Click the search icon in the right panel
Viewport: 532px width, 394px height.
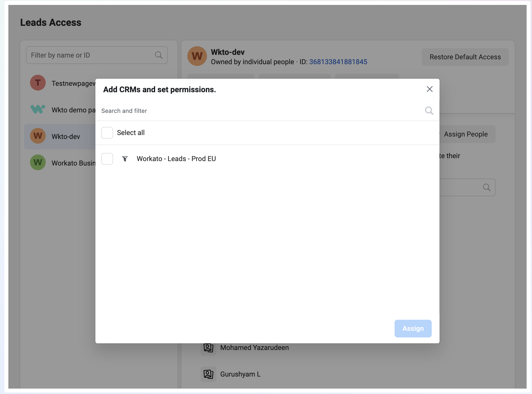pos(487,187)
